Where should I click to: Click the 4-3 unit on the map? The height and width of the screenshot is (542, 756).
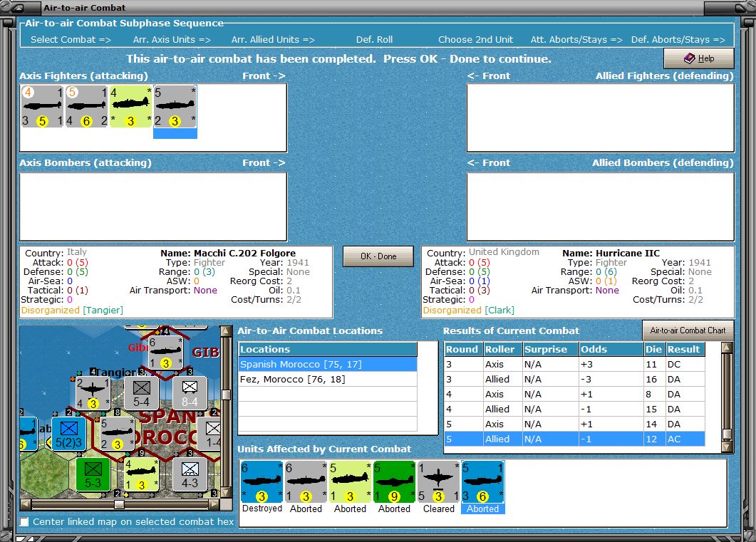(190, 475)
